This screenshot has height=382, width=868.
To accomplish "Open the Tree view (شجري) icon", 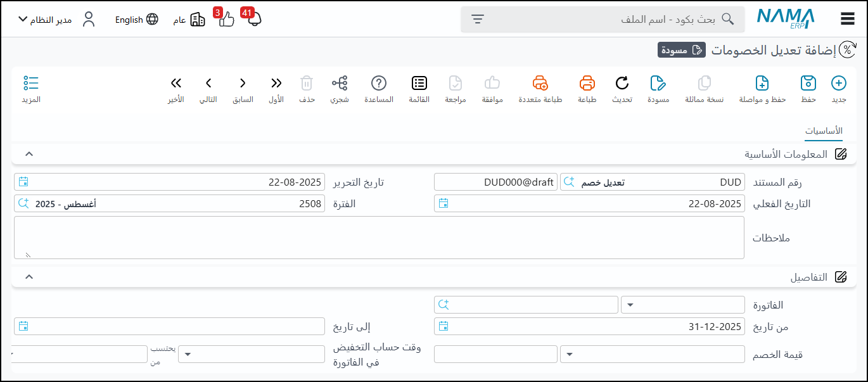I will [340, 84].
